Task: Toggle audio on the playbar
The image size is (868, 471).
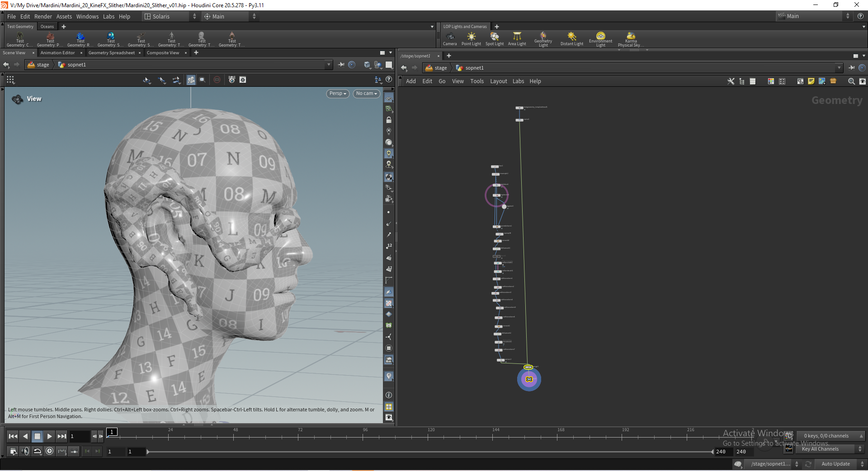Action: point(25,451)
